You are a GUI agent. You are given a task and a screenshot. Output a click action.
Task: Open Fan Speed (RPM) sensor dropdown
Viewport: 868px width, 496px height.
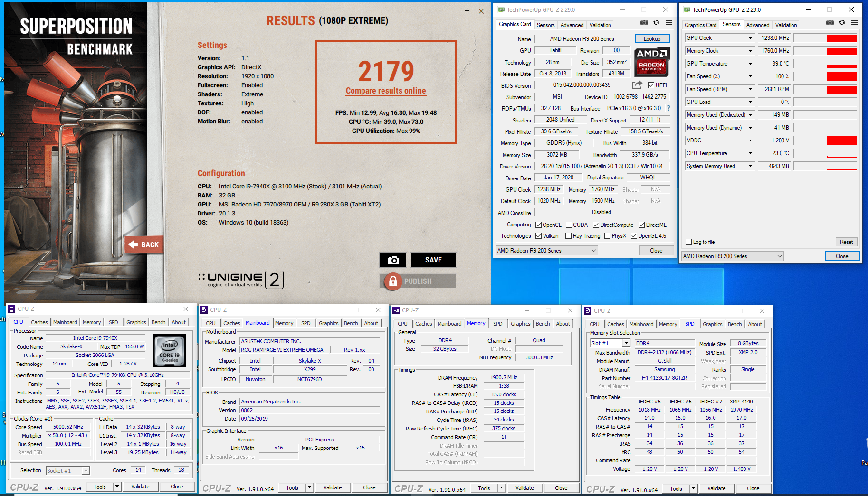pyautogui.click(x=751, y=89)
